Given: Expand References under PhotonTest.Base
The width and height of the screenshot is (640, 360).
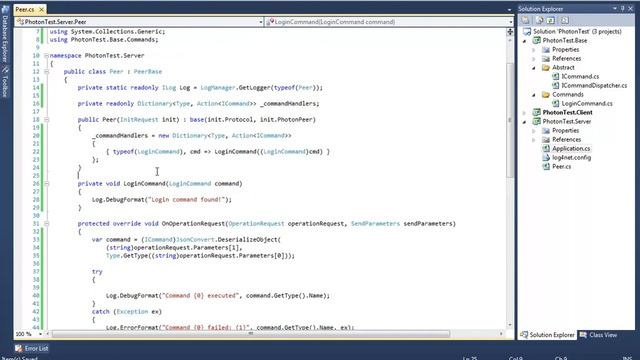Looking at the screenshot, I should [x=534, y=59].
